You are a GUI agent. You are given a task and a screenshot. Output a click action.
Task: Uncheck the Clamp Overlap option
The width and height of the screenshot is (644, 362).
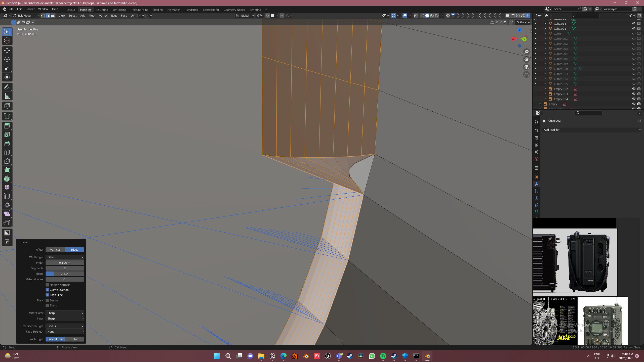pos(47,290)
